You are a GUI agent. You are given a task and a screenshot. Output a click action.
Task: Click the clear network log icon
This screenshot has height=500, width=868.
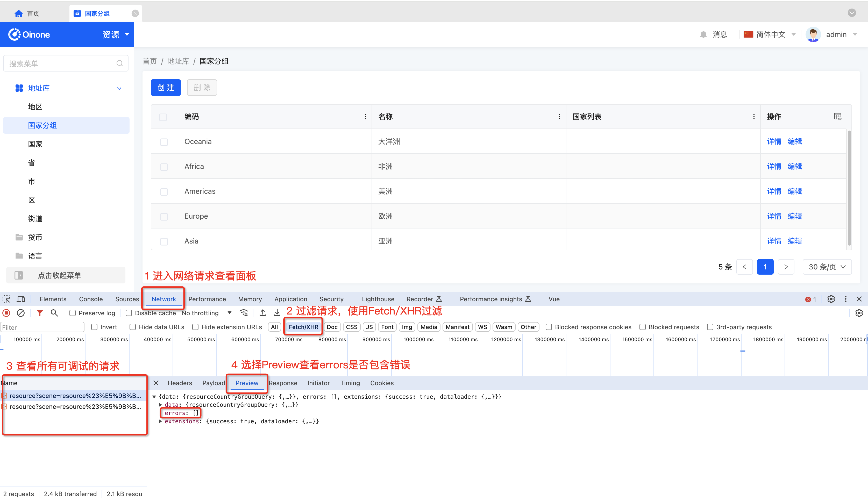coord(21,313)
